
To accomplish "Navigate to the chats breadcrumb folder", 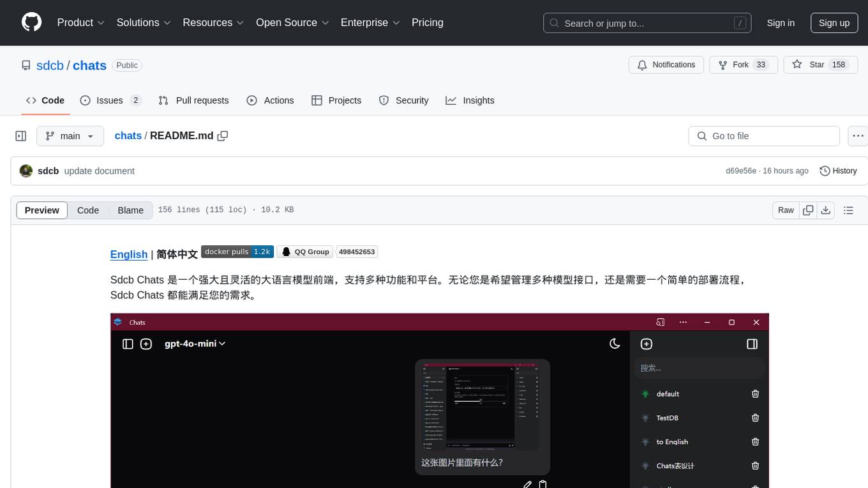I will point(128,135).
